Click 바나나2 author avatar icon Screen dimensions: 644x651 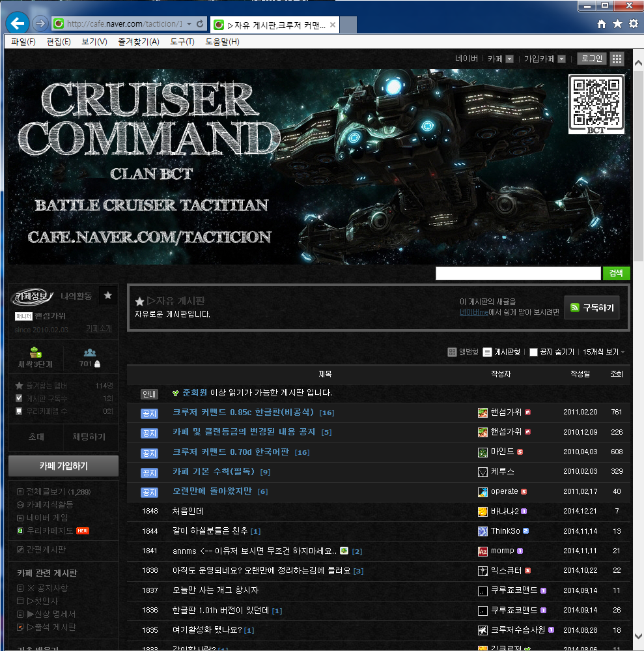(483, 512)
